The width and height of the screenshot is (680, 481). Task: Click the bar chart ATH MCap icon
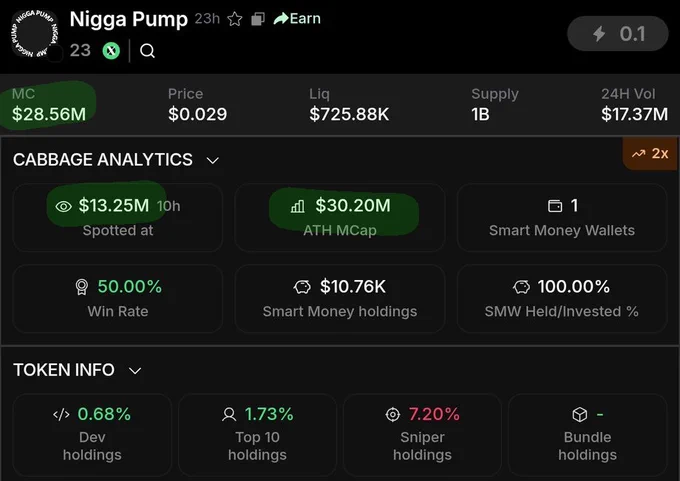click(298, 206)
